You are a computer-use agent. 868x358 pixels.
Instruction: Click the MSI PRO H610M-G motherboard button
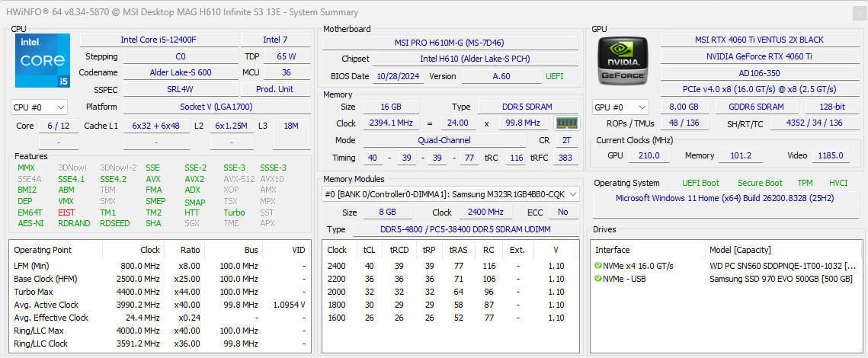[x=450, y=43]
